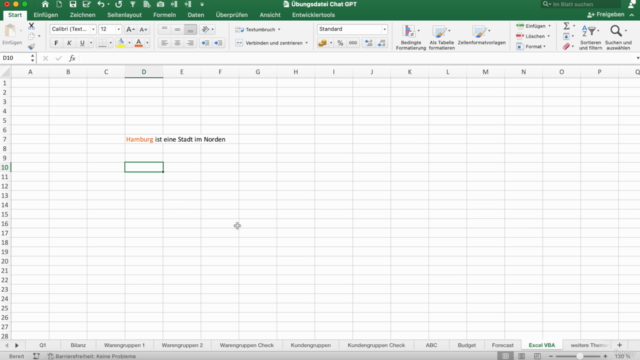Apply the yellow fill color
This screenshot has height=360, width=640.
[x=121, y=43]
